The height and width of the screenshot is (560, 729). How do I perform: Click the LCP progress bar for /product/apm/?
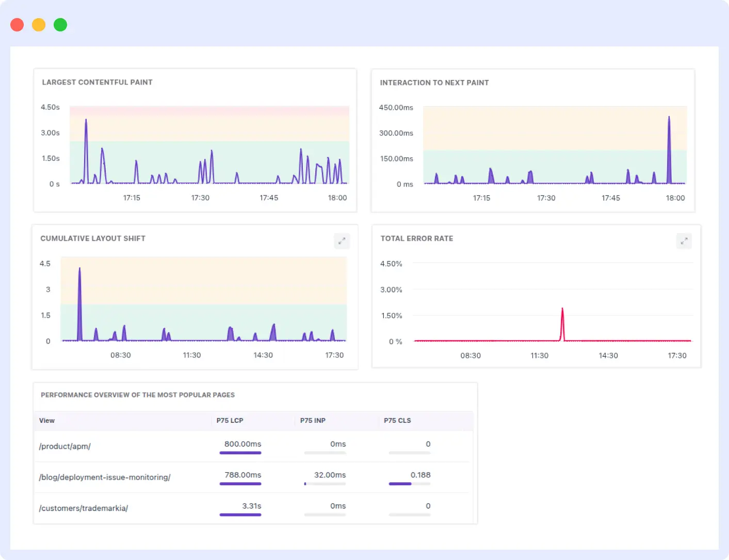pyautogui.click(x=240, y=453)
